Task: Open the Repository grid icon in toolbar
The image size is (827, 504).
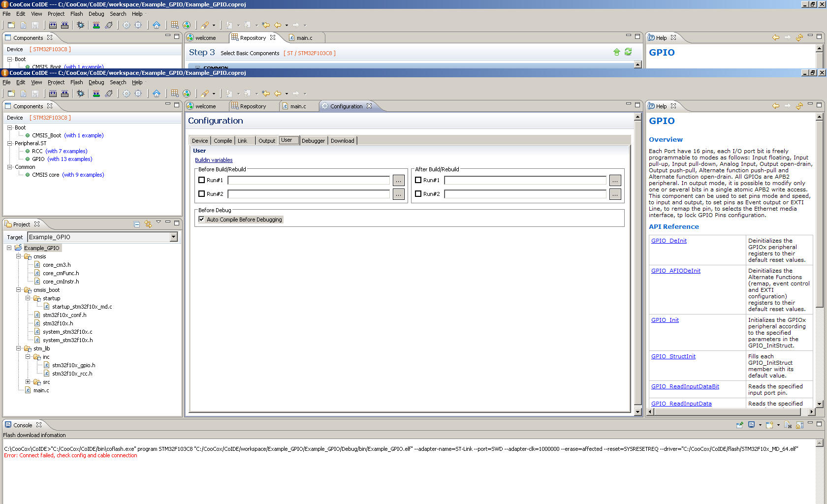Action: [x=175, y=94]
